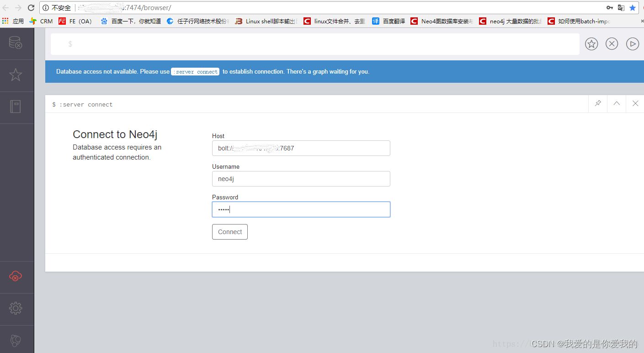Run the query with play button
The height and width of the screenshot is (353, 644).
point(633,44)
